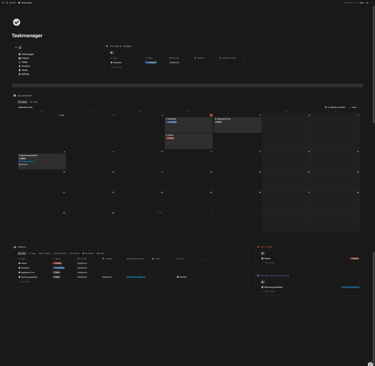Click the blue deadline counter in Inbox row
This screenshot has width=375, height=366.
(136, 277)
